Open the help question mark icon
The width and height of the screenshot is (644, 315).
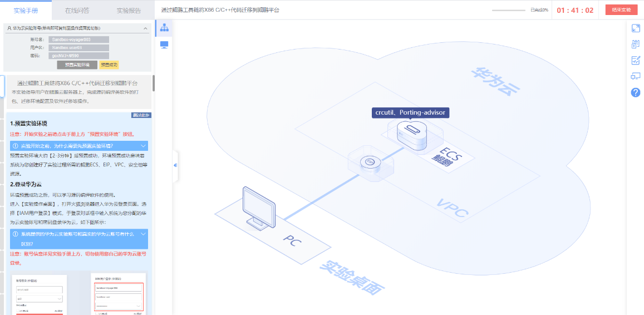coord(636,92)
